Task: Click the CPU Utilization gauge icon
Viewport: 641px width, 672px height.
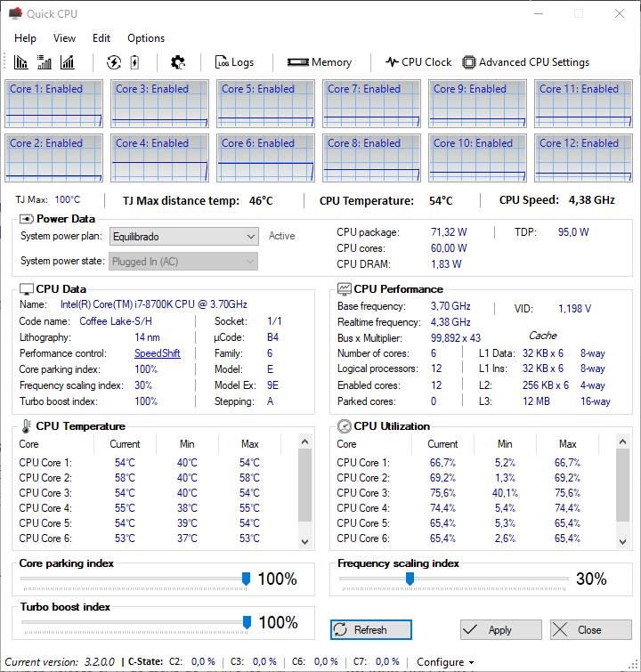Action: point(345,426)
